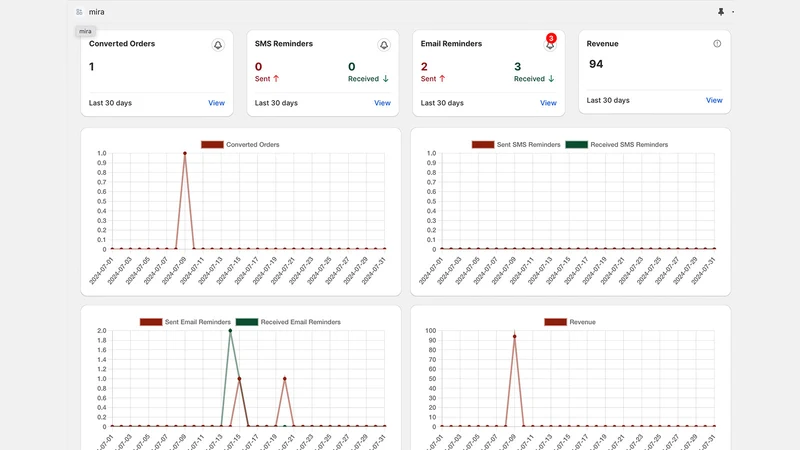
Task: Select Received Email Reminders peak at 2.0
Action: coord(230,331)
